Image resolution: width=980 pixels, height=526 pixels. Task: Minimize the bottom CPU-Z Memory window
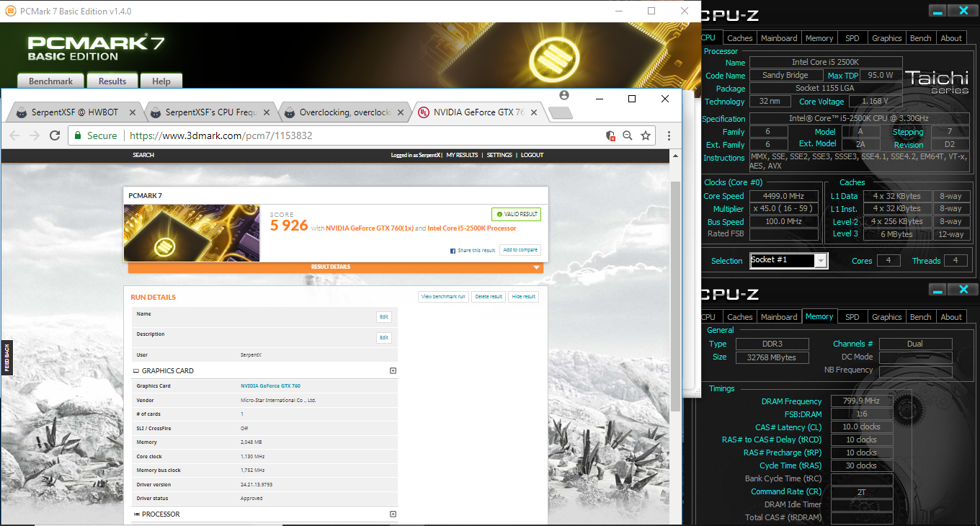pyautogui.click(x=937, y=290)
